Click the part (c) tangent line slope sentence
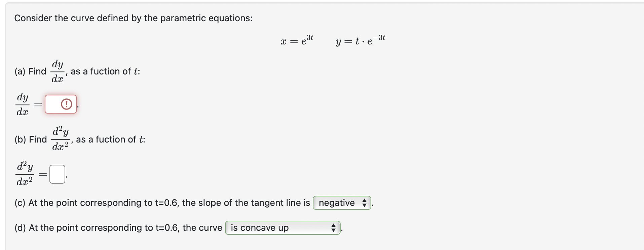Image resolution: width=644 pixels, height=250 pixels. point(162,203)
